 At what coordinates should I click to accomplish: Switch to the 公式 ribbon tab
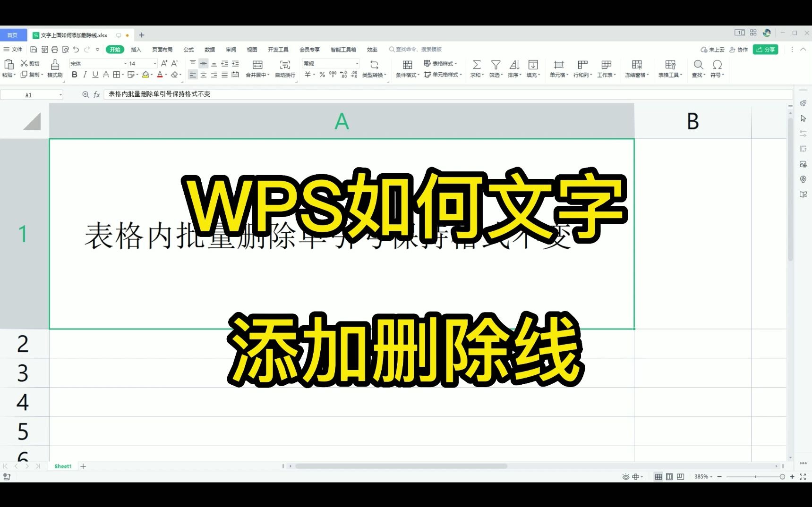click(189, 50)
